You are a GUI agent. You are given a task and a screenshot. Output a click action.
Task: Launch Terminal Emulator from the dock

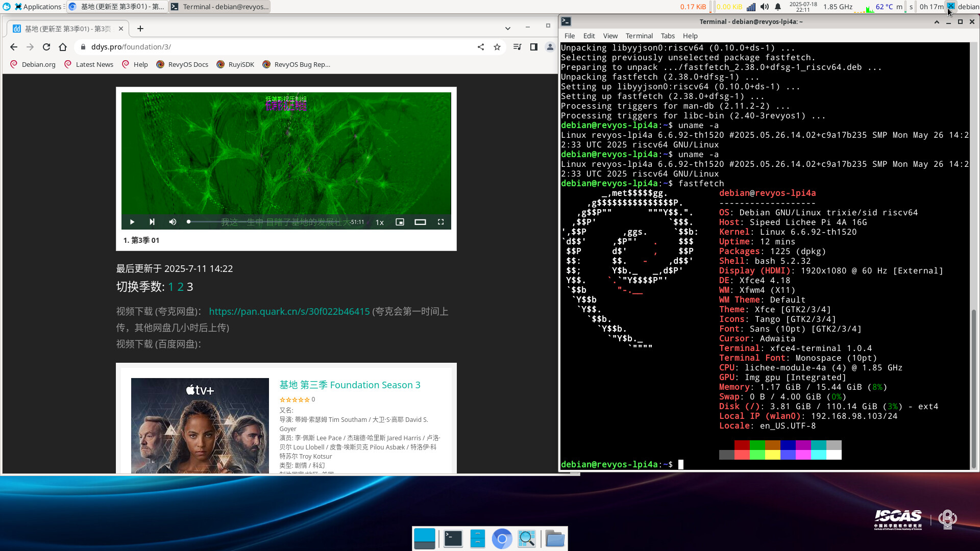453,539
